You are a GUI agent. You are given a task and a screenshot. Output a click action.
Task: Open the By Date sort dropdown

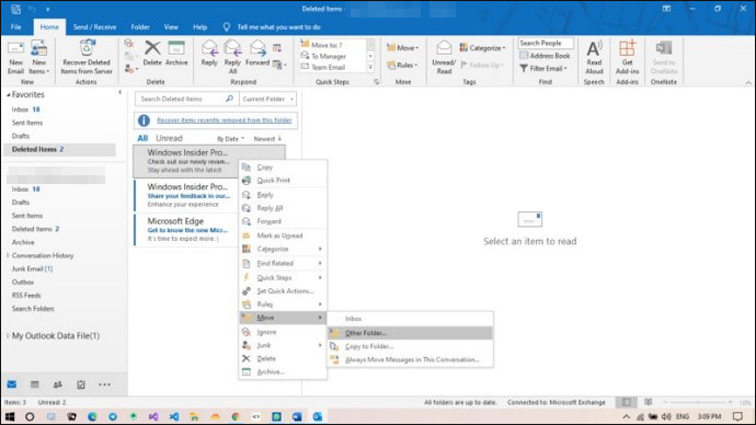(230, 139)
